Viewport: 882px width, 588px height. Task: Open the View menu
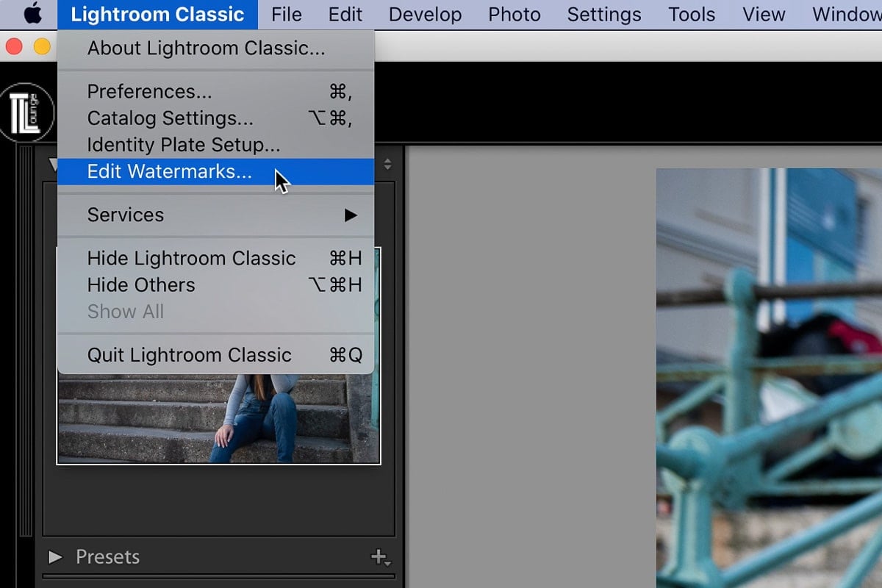coord(764,14)
